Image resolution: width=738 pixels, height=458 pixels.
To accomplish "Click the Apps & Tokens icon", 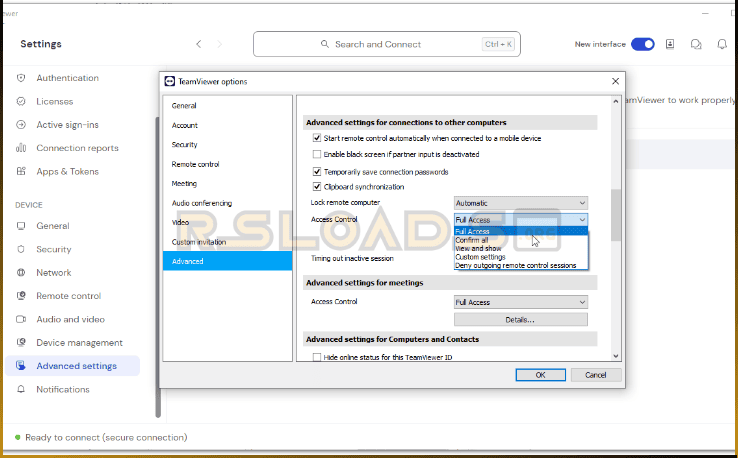I will point(21,171).
